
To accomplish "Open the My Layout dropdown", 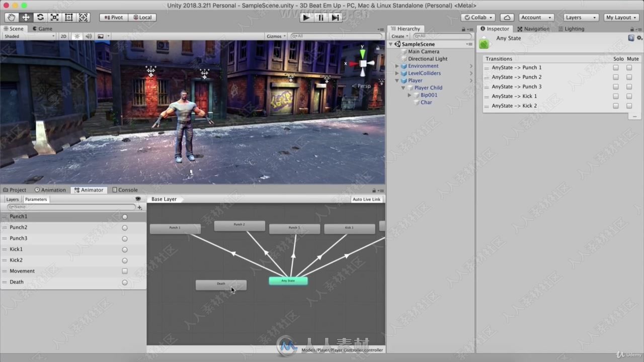I will coord(621,17).
